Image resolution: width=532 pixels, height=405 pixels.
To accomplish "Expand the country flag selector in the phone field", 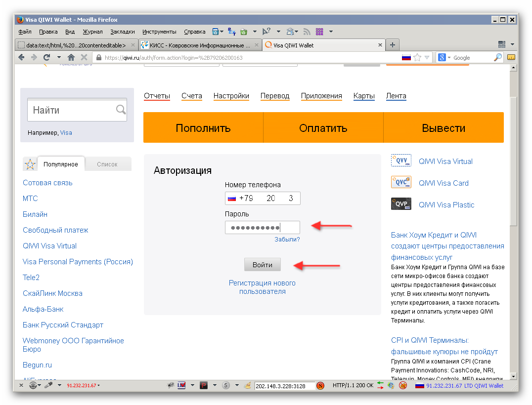I will point(232,199).
